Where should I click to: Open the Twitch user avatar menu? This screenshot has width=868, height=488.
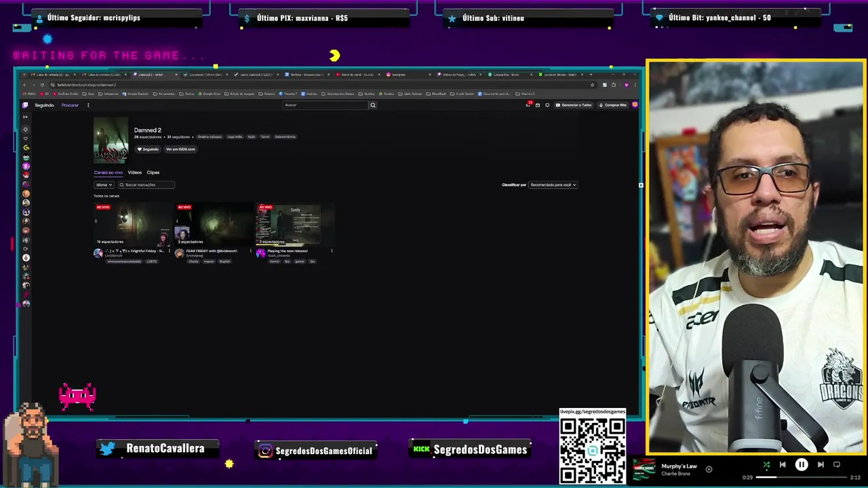point(635,105)
